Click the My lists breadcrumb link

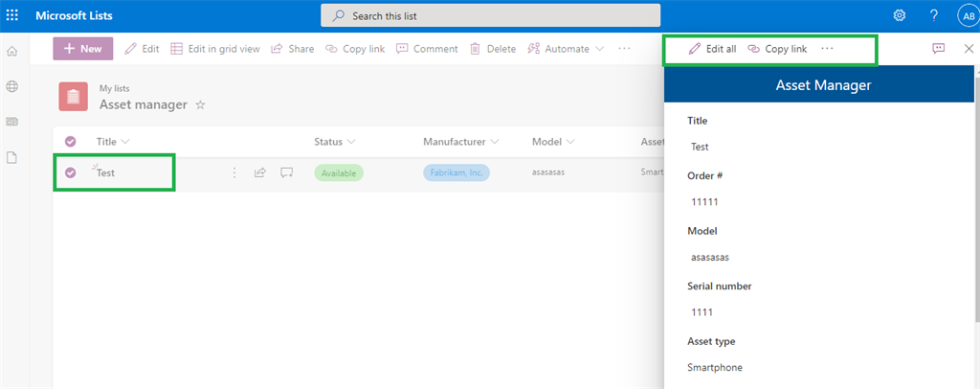(115, 89)
